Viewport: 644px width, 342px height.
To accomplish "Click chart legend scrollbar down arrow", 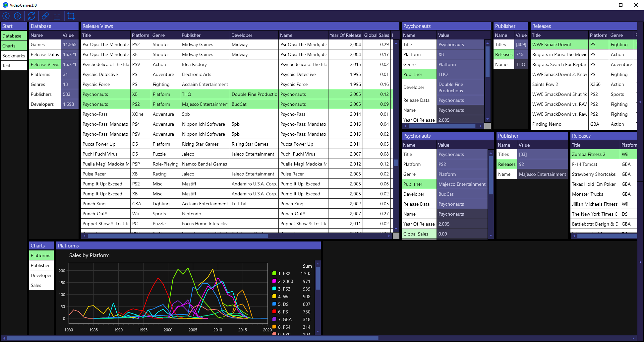I will pos(318,331).
